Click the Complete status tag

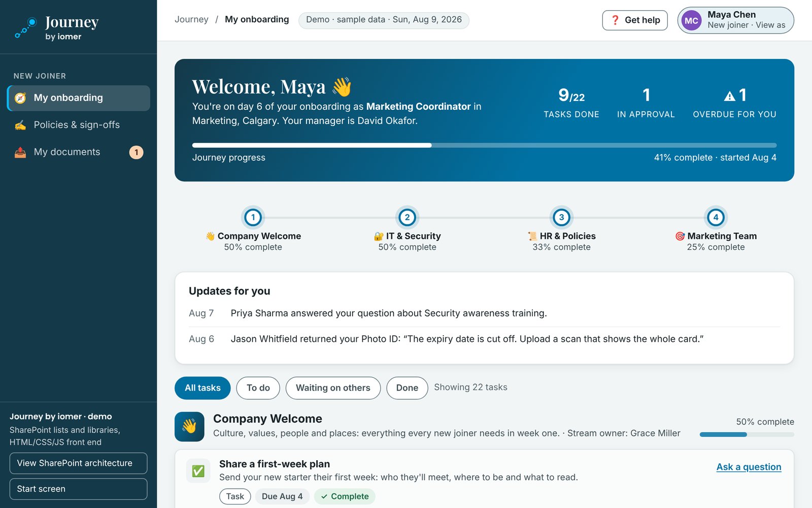[x=345, y=496]
